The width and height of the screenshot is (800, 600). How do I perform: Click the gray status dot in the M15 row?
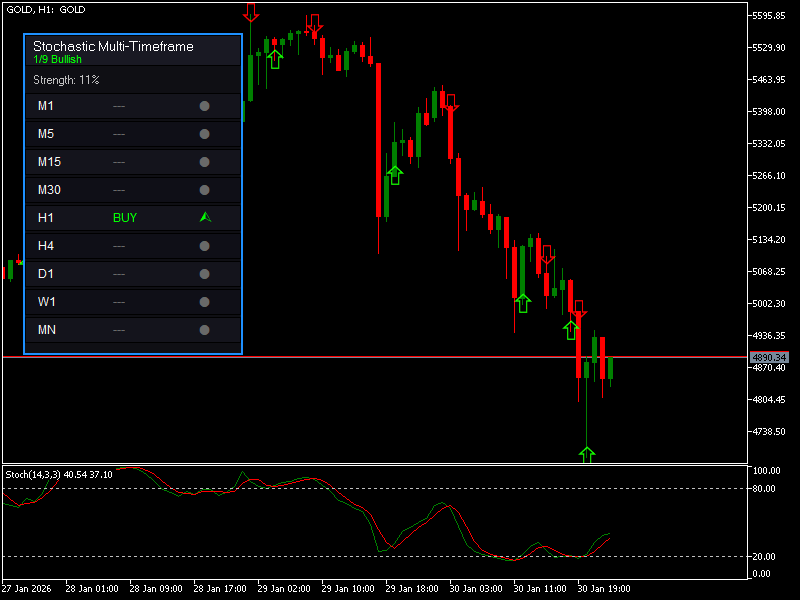tap(205, 162)
